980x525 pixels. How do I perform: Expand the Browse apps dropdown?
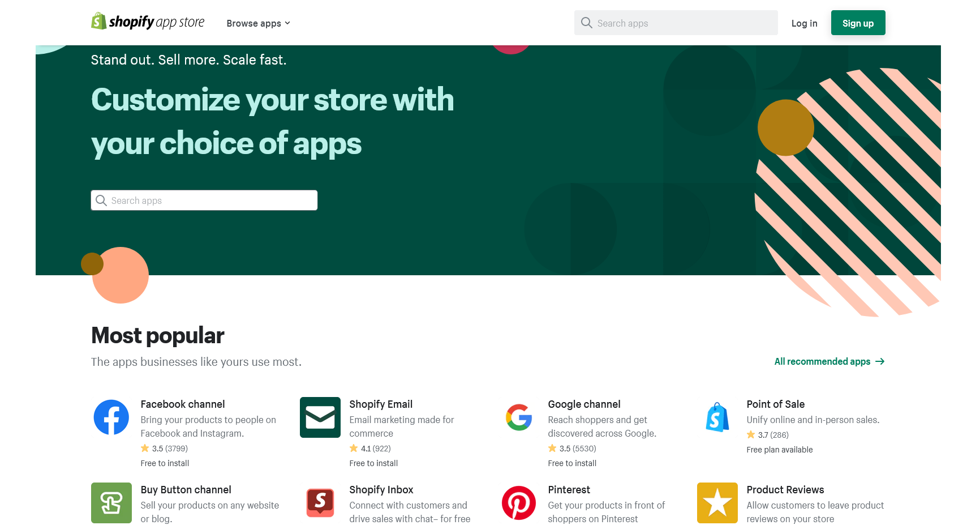[x=258, y=23]
